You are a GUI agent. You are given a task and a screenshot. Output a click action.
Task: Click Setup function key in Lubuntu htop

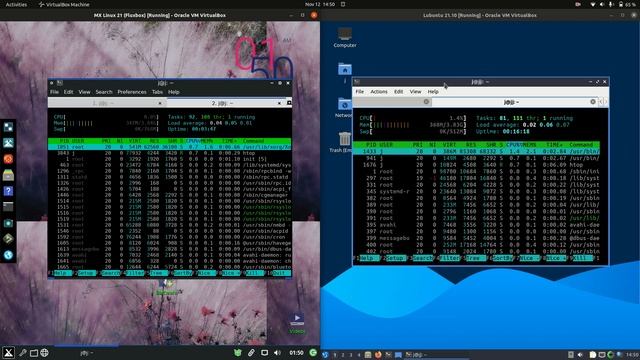coord(395,258)
